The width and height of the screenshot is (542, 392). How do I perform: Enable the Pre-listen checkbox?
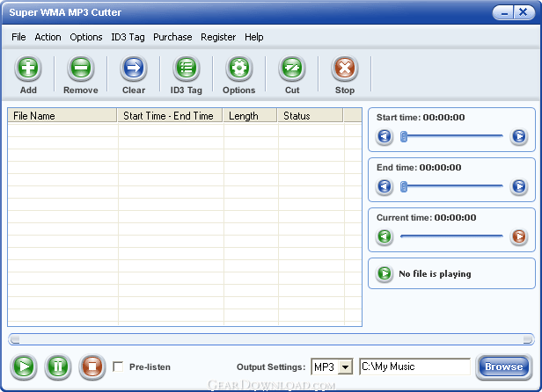[x=118, y=367]
